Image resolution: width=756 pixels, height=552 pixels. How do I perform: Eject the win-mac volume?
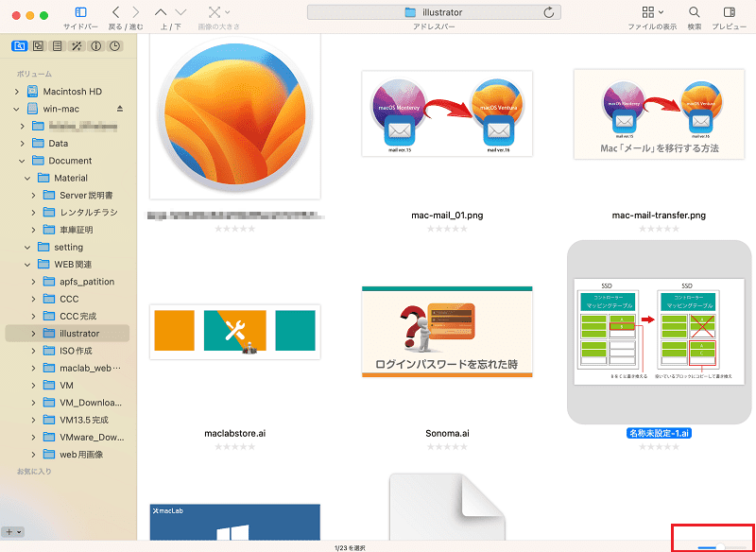coord(120,109)
